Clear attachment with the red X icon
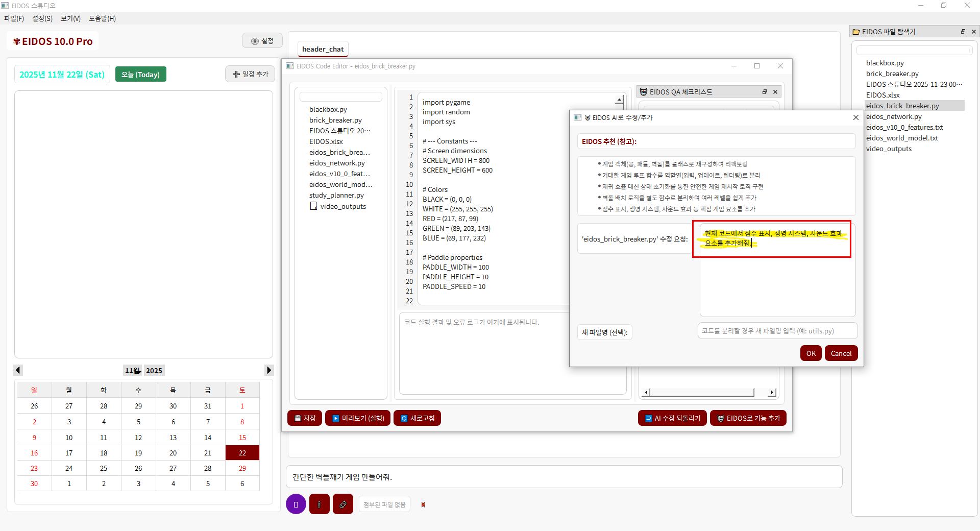The height and width of the screenshot is (531, 980). [423, 504]
